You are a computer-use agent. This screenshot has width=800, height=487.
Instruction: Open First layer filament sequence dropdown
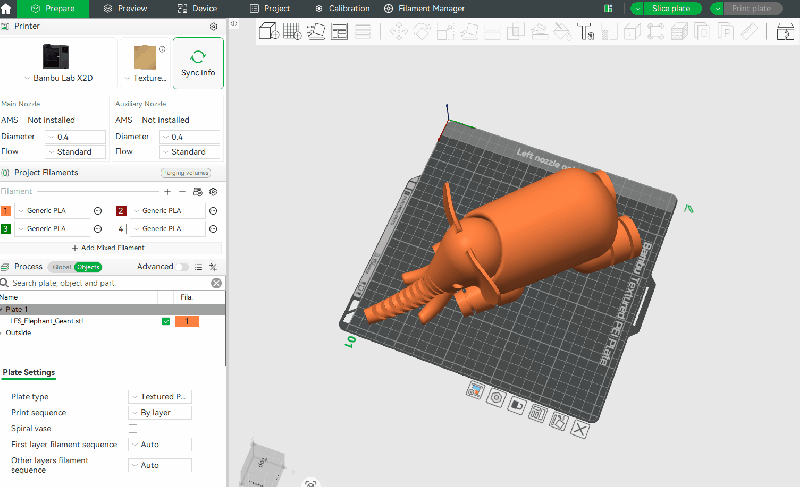(x=160, y=445)
